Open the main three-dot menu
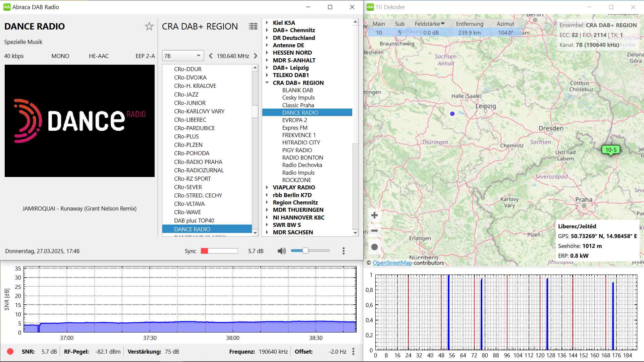Image resolution: width=644 pixels, height=362 pixels. pos(343,251)
